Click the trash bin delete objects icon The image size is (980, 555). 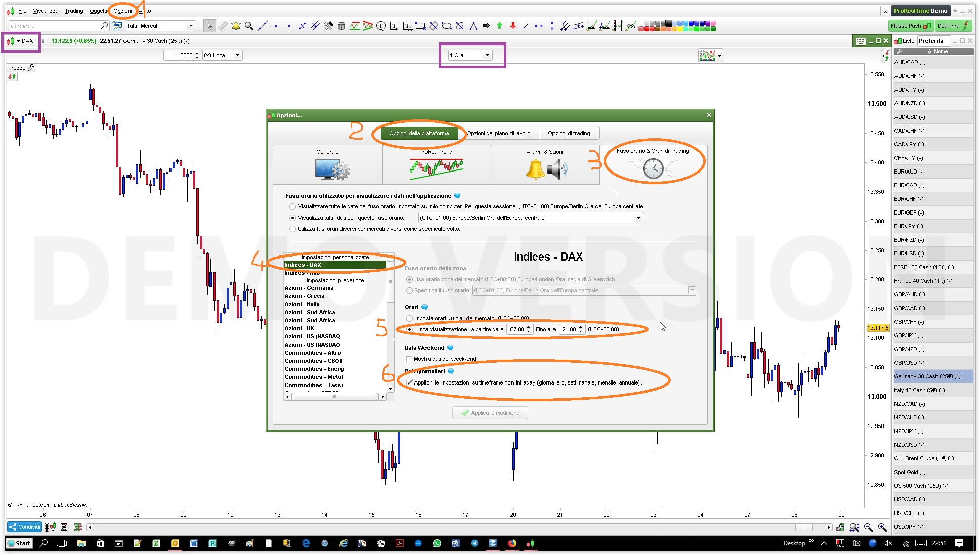click(x=342, y=26)
